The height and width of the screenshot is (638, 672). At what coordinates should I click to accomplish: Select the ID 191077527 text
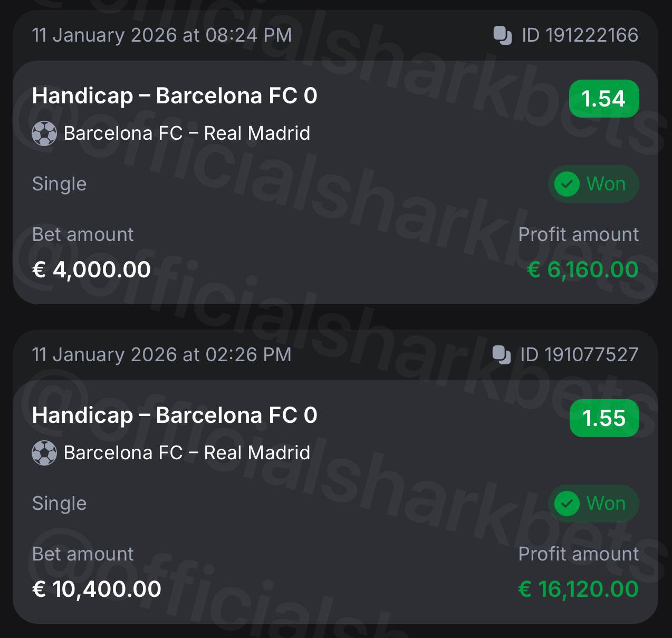[579, 355]
